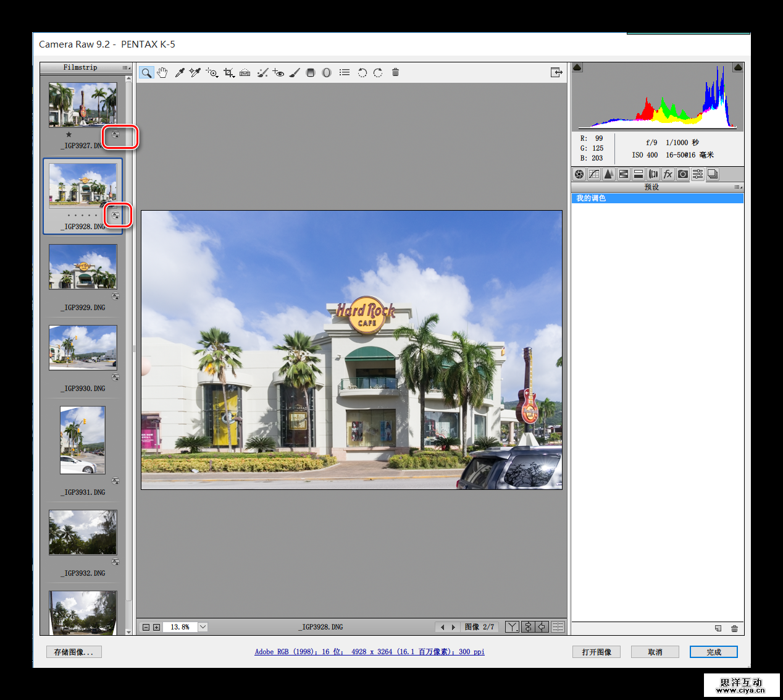783x700 pixels.
Task: Open the Adobe RGB workflow options link
Action: point(369,652)
